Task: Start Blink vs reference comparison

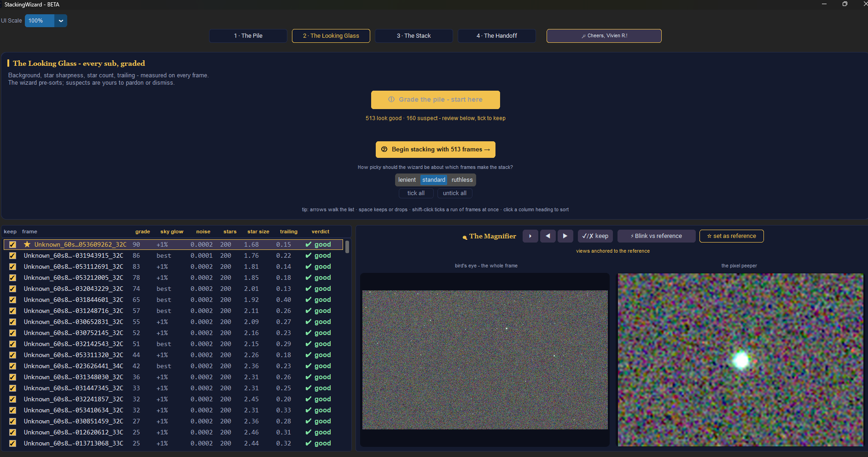Action: tap(656, 236)
